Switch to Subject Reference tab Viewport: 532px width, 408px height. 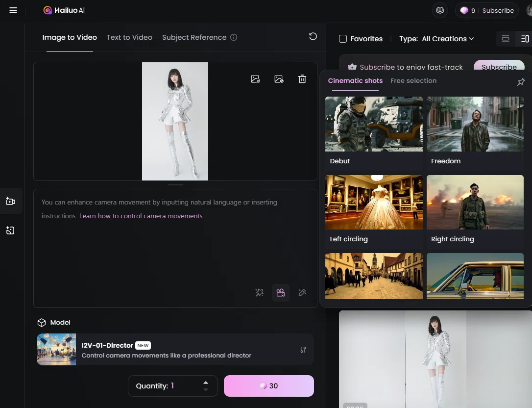tap(194, 37)
